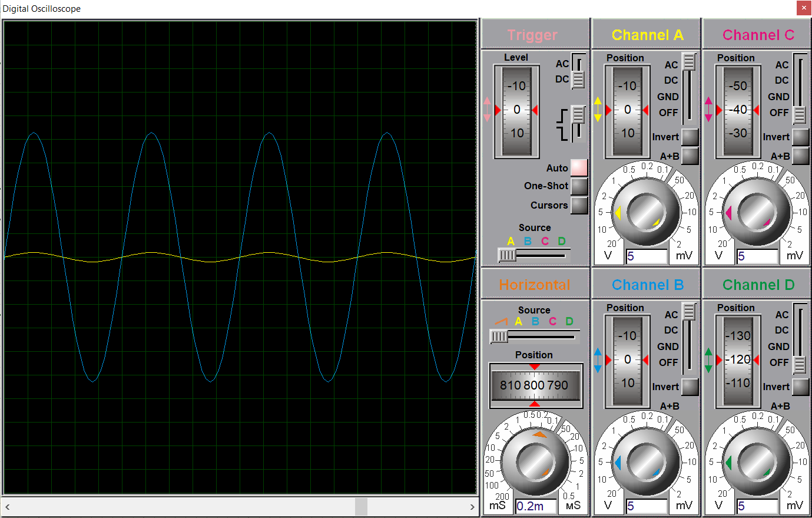Click the Channel A volts value field

coord(647,256)
